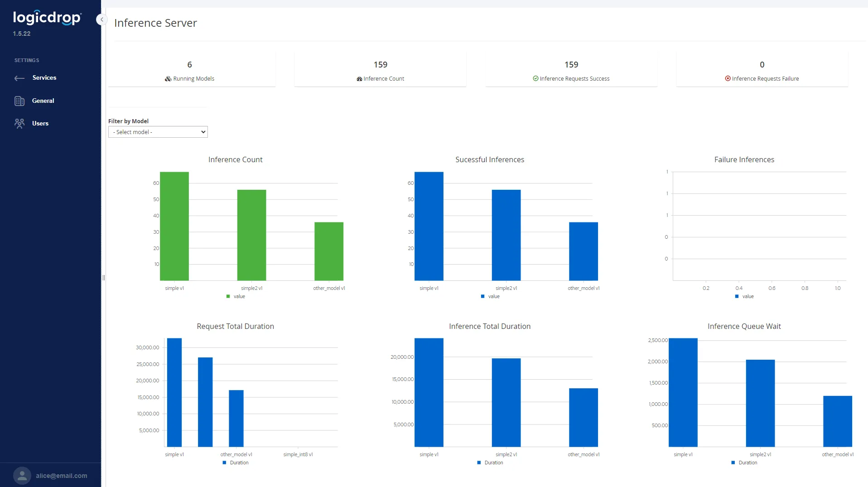Toggle Duration legend under Request Total Duration chart
Image resolution: width=868 pixels, height=487 pixels.
(235, 463)
